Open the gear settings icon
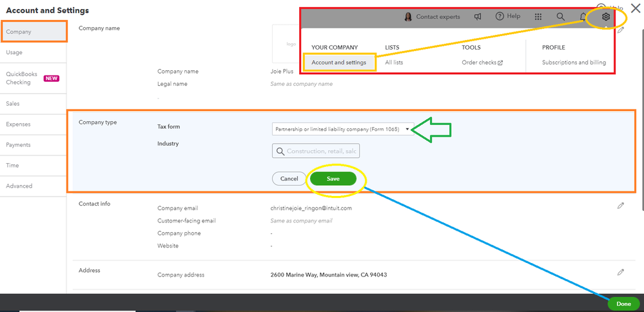This screenshot has height=312, width=644. [x=606, y=17]
